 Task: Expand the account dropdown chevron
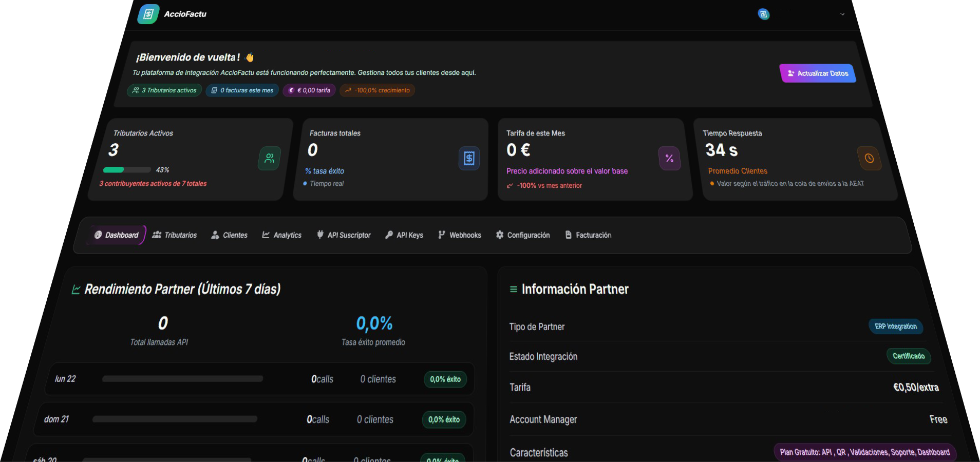[x=842, y=14]
